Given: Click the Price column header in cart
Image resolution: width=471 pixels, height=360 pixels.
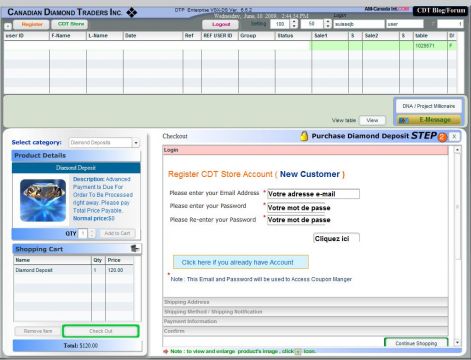Looking at the screenshot, I should pos(119,260).
